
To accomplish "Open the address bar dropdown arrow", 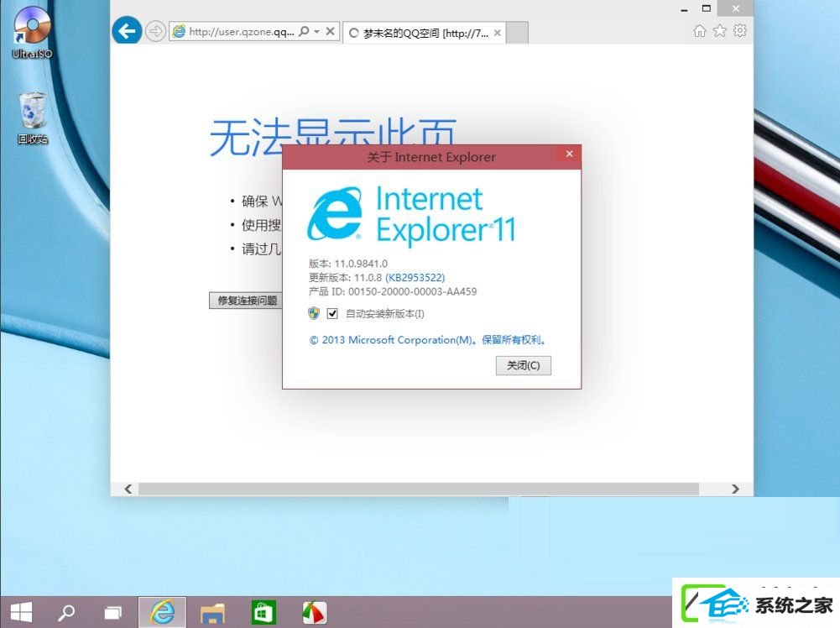I will click(x=316, y=32).
